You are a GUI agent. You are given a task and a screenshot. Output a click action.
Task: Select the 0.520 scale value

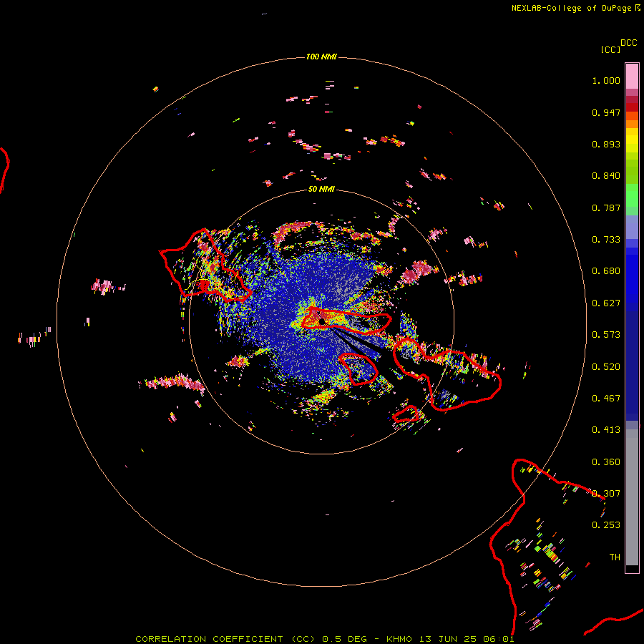pos(606,367)
